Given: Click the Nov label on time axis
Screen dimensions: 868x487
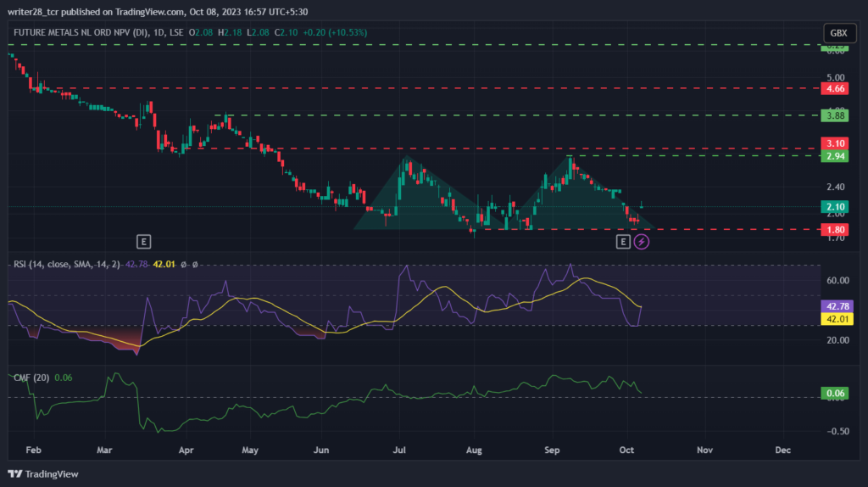Looking at the screenshot, I should (704, 450).
